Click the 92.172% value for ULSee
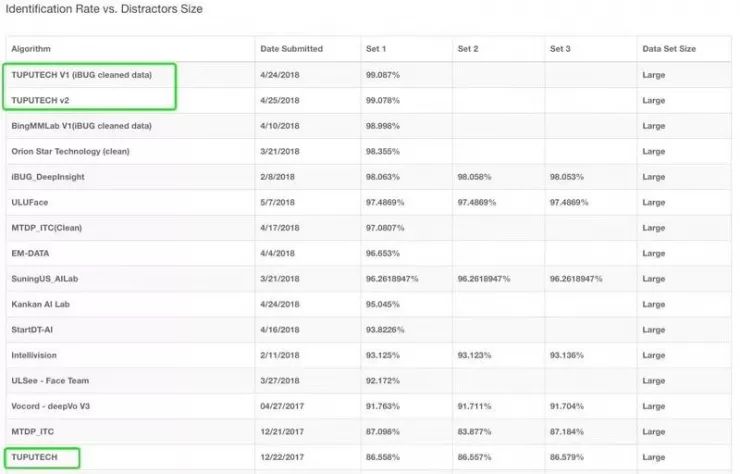740x474 pixels. coord(383,381)
